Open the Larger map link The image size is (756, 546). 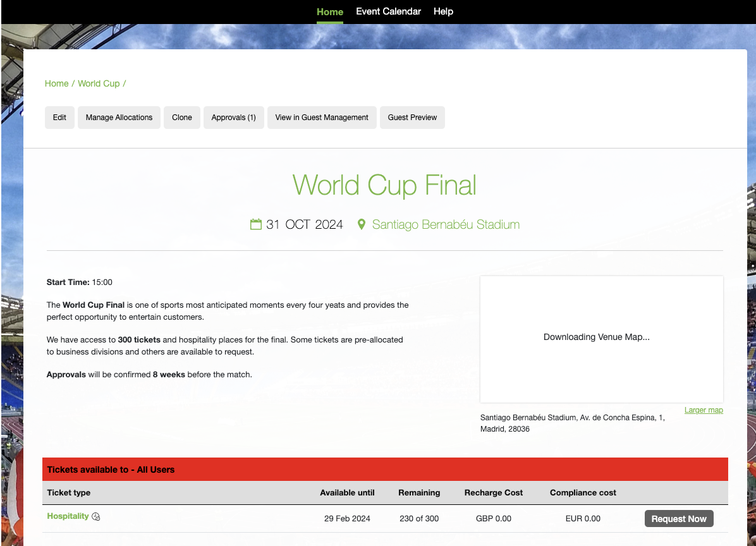[x=704, y=410]
